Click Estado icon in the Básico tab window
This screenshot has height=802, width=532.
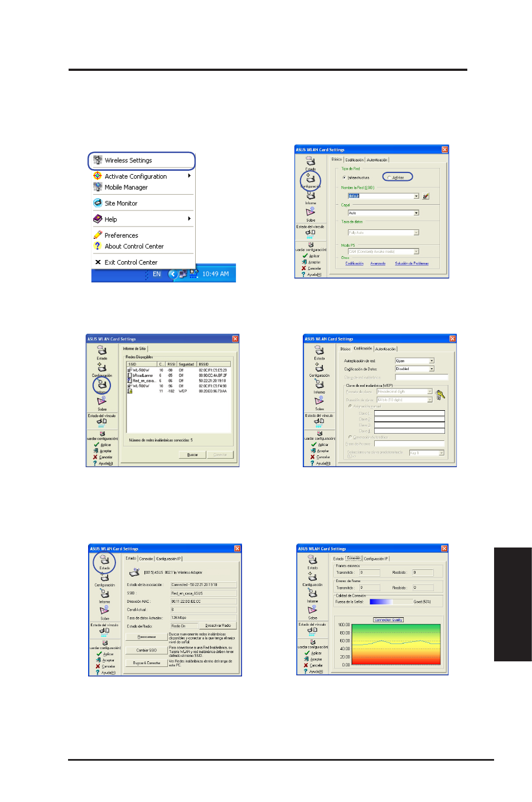click(311, 163)
